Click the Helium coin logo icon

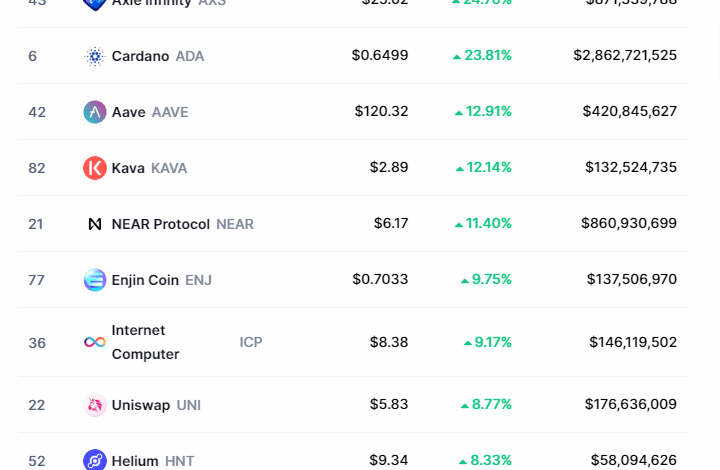[95, 460]
